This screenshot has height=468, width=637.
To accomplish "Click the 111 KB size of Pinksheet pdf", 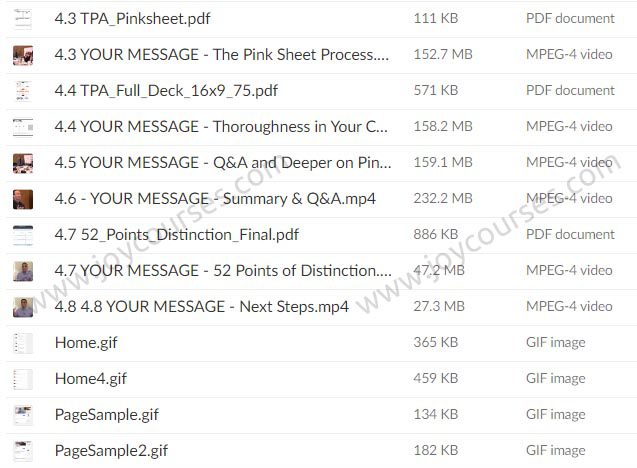I will (x=436, y=18).
